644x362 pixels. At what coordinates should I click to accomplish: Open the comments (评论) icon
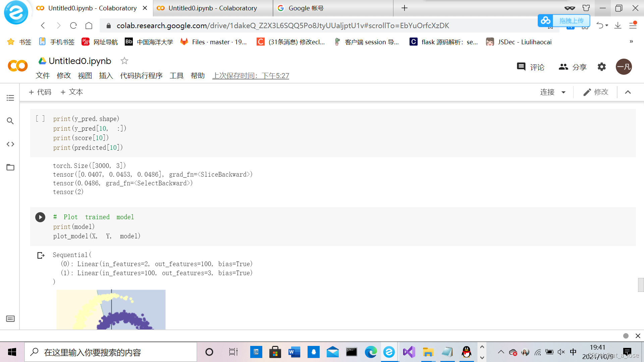521,67
